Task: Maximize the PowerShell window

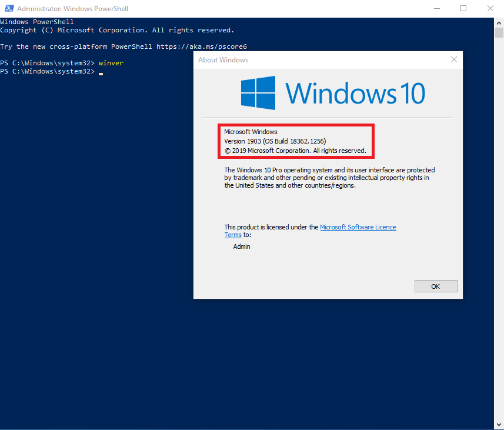Action: click(463, 8)
